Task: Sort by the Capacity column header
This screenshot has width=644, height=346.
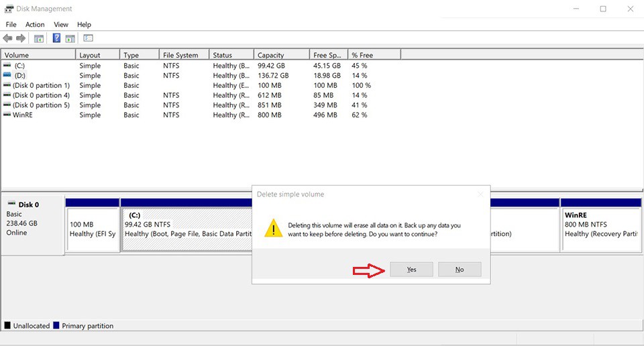Action: pyautogui.click(x=271, y=55)
